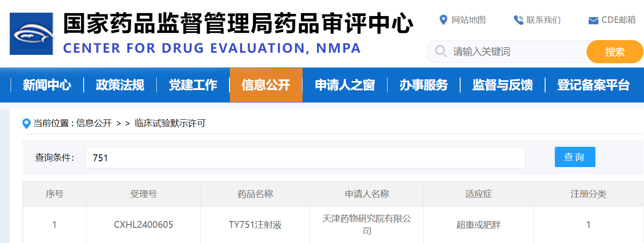Click the CDE mailbox envelope icon
Screen dimensions: 644x243
(593, 20)
